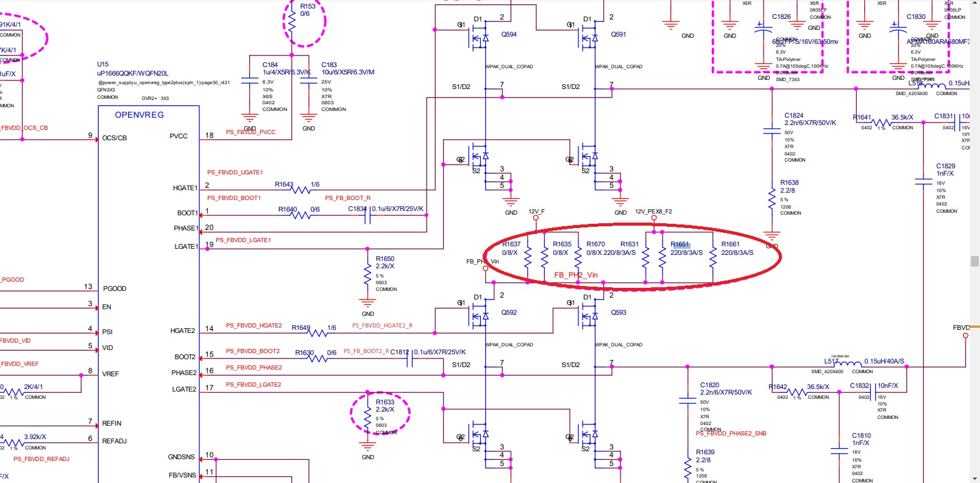This screenshot has width=980, height=483.
Task: Select the R1630 resistor label
Action: [x=305, y=352]
